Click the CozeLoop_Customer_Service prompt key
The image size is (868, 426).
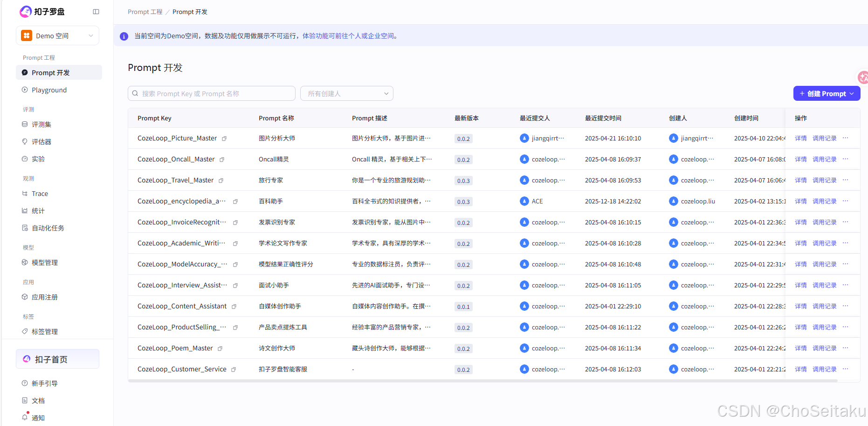[x=182, y=369]
